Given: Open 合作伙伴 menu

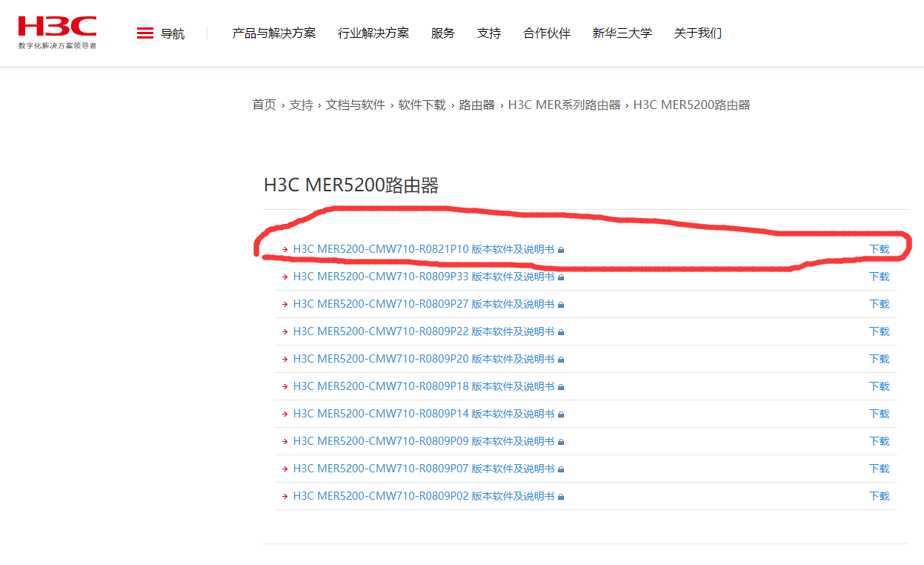Looking at the screenshot, I should click(547, 33).
